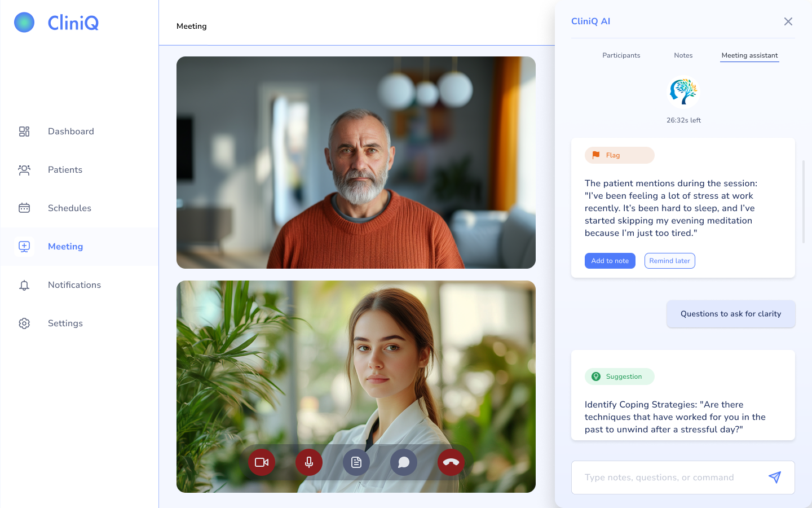Click the assistant panel scrollbar
812x508 pixels.
803,202
